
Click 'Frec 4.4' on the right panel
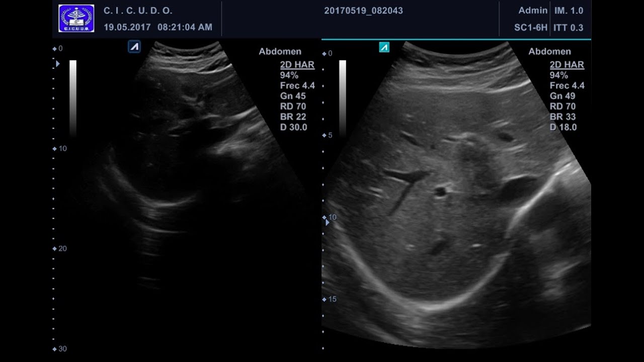567,85
